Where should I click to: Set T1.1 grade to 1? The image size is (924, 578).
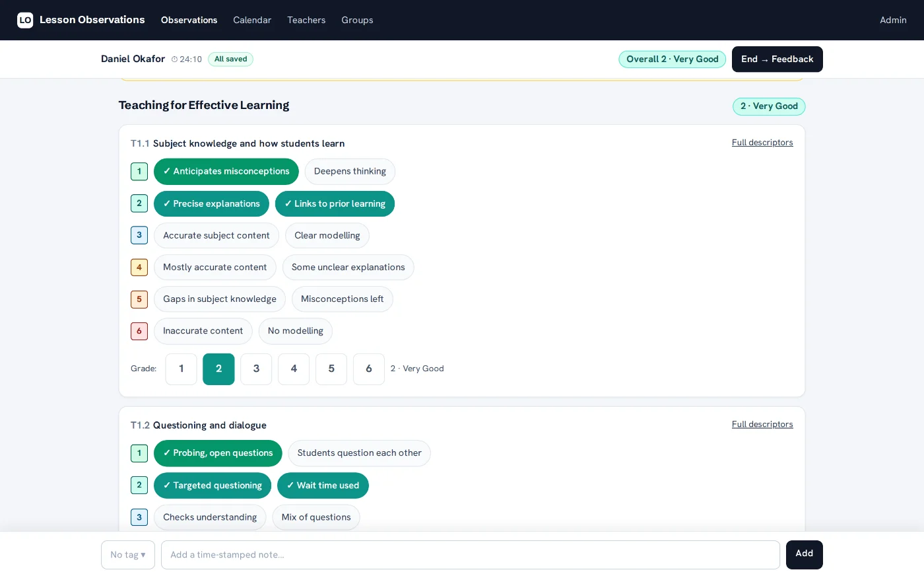[181, 369]
